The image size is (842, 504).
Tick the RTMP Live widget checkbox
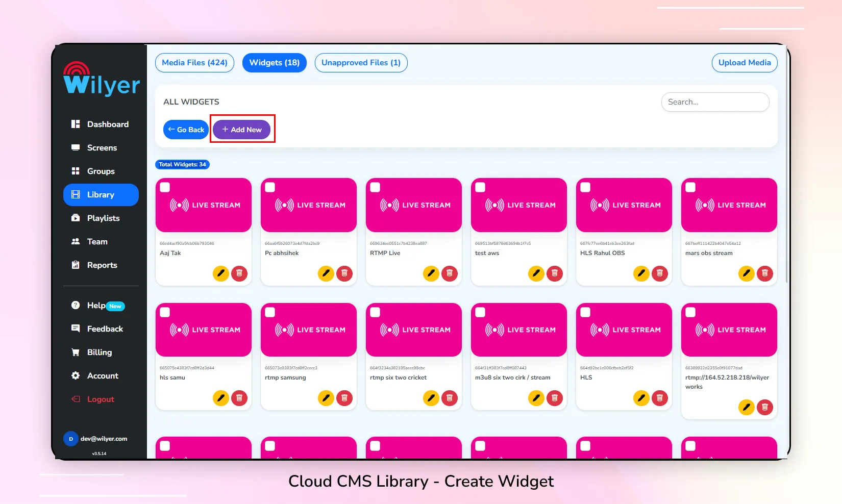tap(375, 187)
